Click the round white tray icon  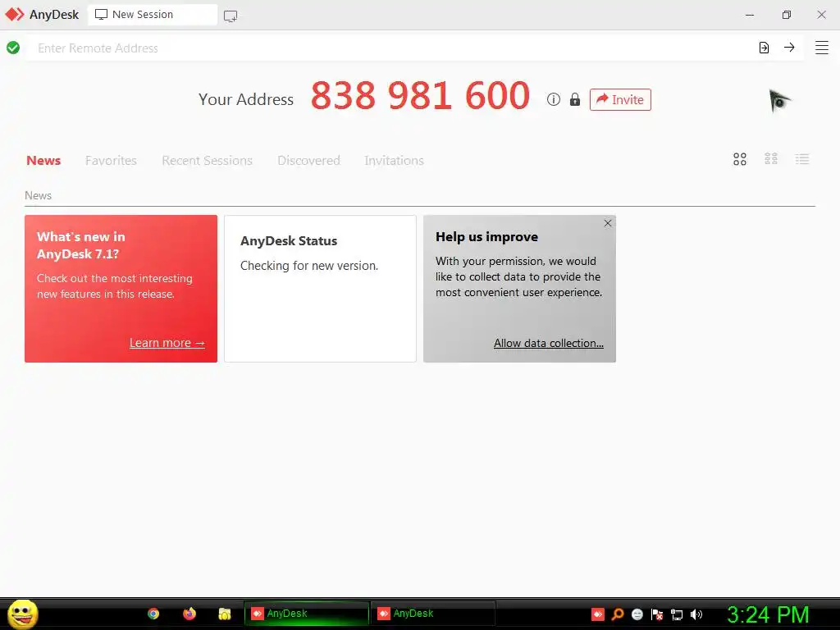point(637,614)
